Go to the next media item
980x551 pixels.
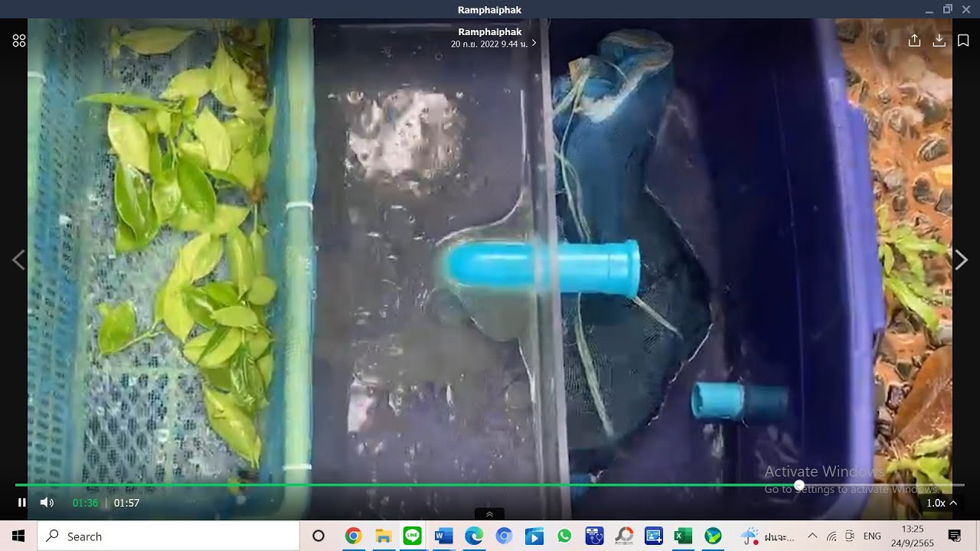pyautogui.click(x=961, y=260)
